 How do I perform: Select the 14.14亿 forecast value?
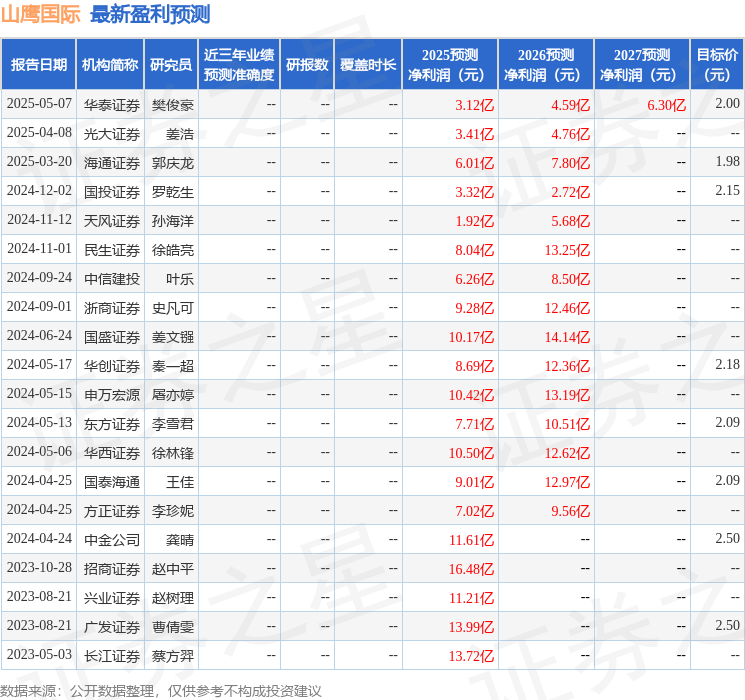coord(567,337)
